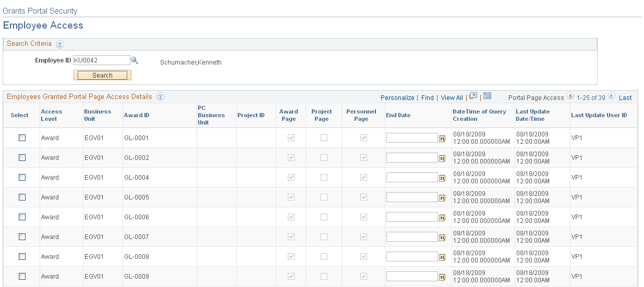Focus End Date field for GL-0004
The height and width of the screenshot is (287, 644).
click(x=412, y=177)
